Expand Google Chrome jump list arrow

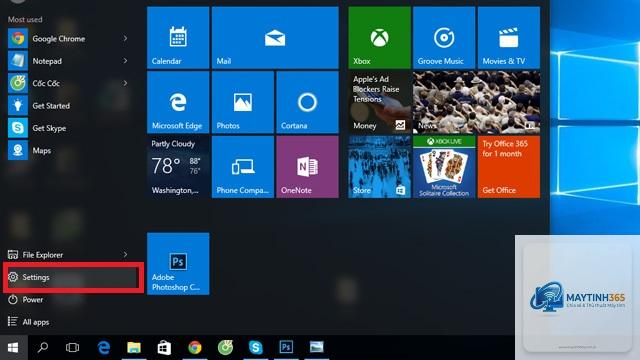click(125, 38)
